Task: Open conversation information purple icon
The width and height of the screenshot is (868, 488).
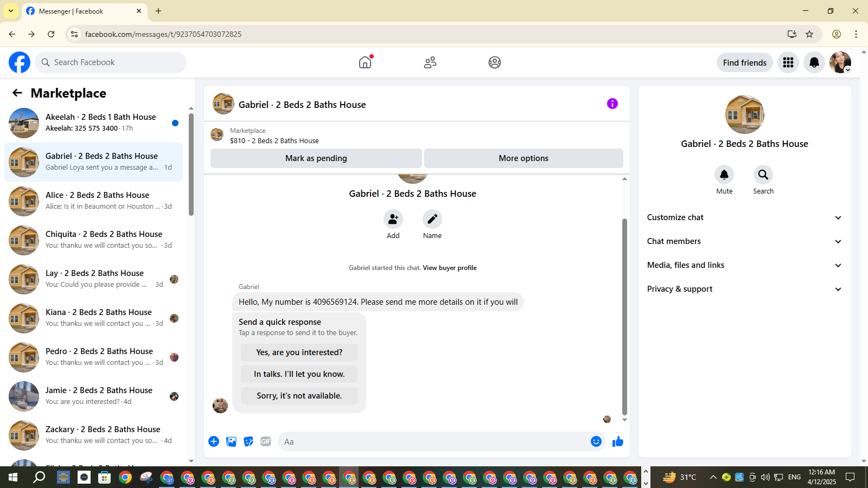Action: (612, 104)
